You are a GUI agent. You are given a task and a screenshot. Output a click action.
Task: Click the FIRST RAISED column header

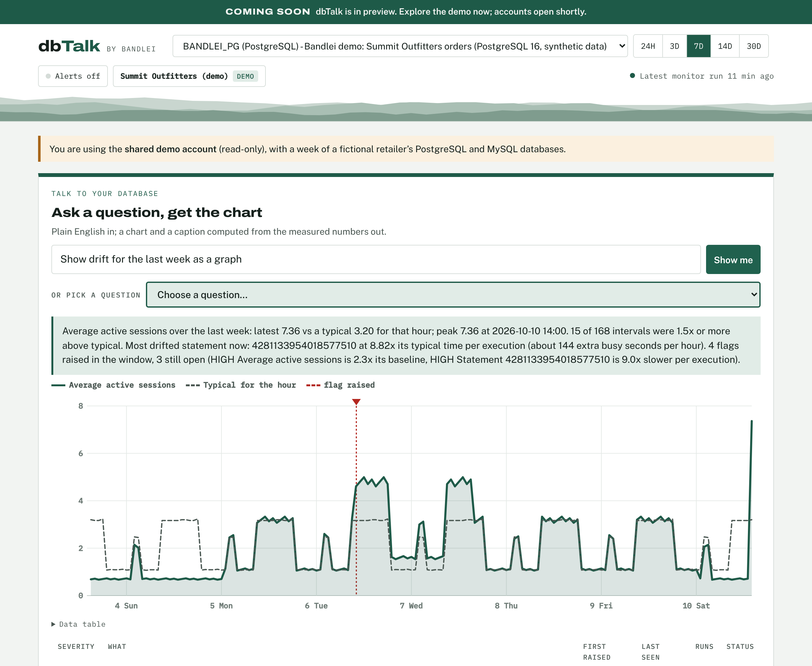click(x=596, y=652)
